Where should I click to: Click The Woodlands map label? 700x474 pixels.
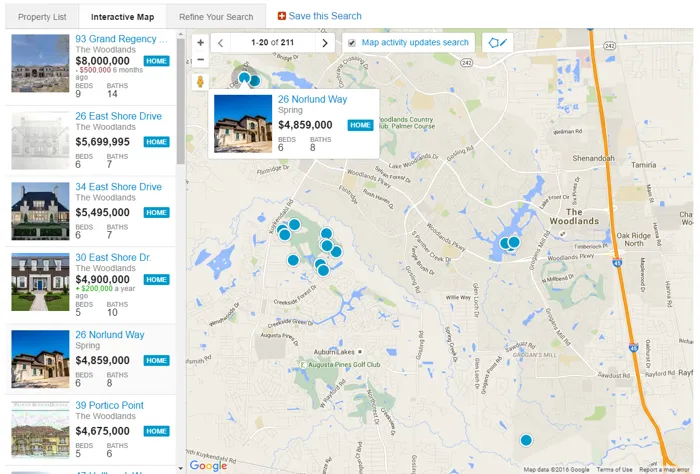(574, 216)
